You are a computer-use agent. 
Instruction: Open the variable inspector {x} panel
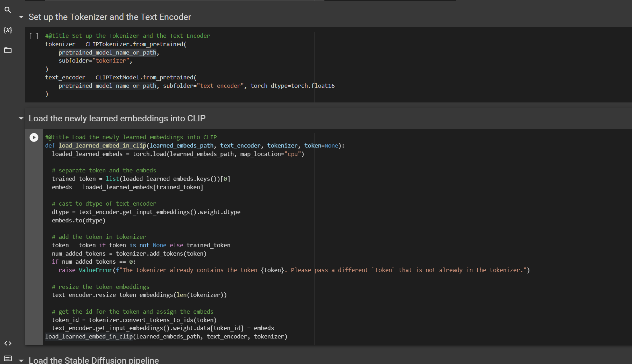click(x=8, y=30)
